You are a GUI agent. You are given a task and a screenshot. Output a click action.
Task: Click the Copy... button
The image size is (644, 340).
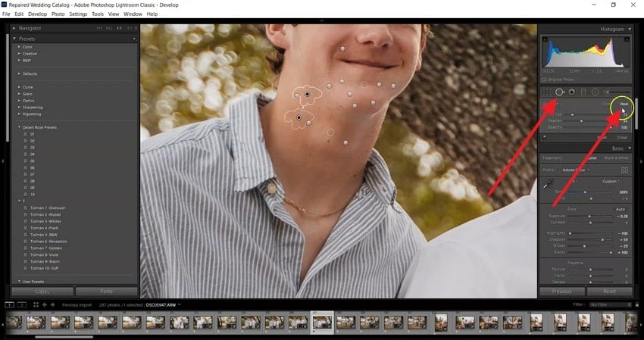42,291
